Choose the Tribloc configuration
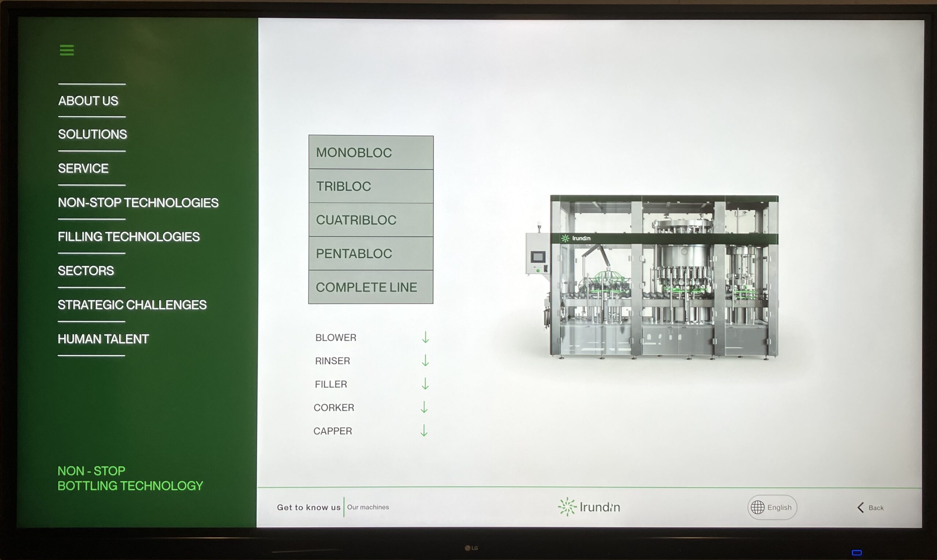937x560 pixels. 371,186
